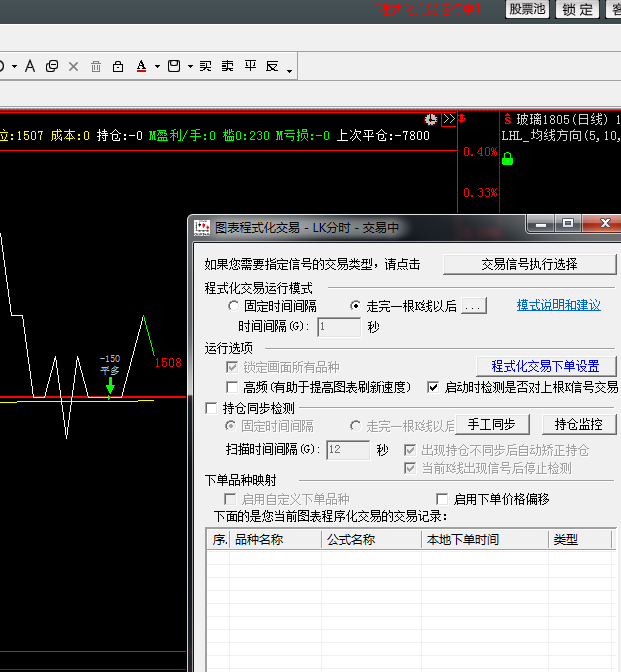The height and width of the screenshot is (672, 621).
Task: Click the trash delete icon in toolbar
Action: (x=96, y=66)
